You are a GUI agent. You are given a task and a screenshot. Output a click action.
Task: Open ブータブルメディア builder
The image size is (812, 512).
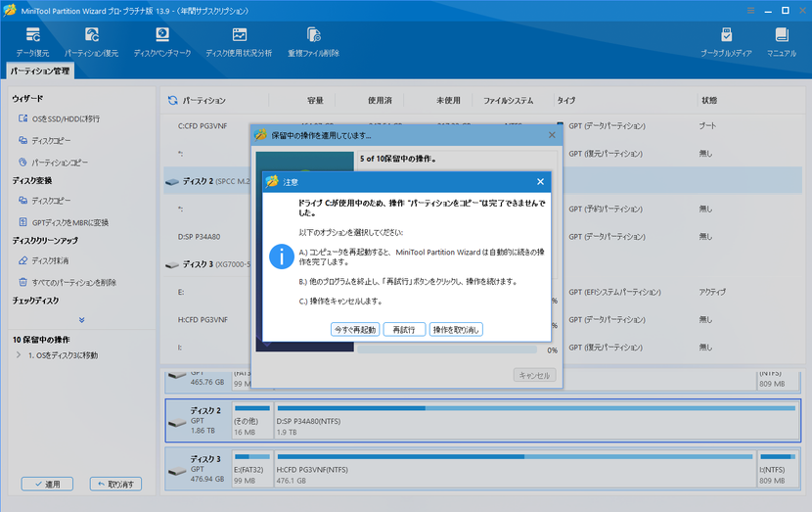click(726, 42)
